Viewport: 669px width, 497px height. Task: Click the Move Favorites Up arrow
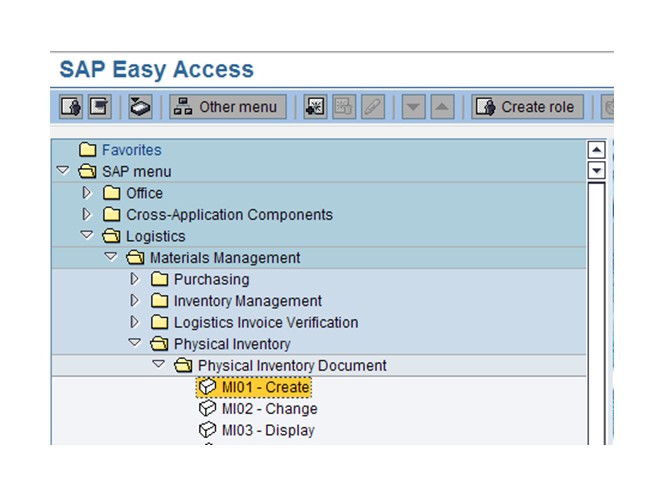[442, 107]
